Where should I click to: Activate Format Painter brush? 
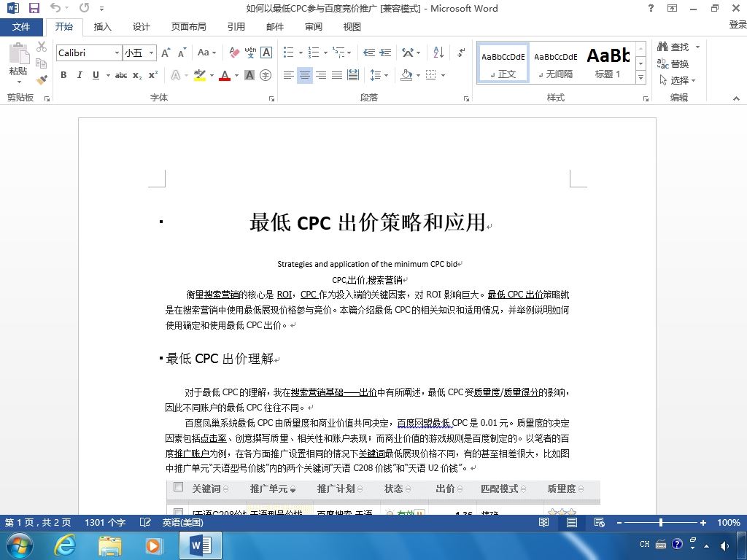[x=42, y=79]
